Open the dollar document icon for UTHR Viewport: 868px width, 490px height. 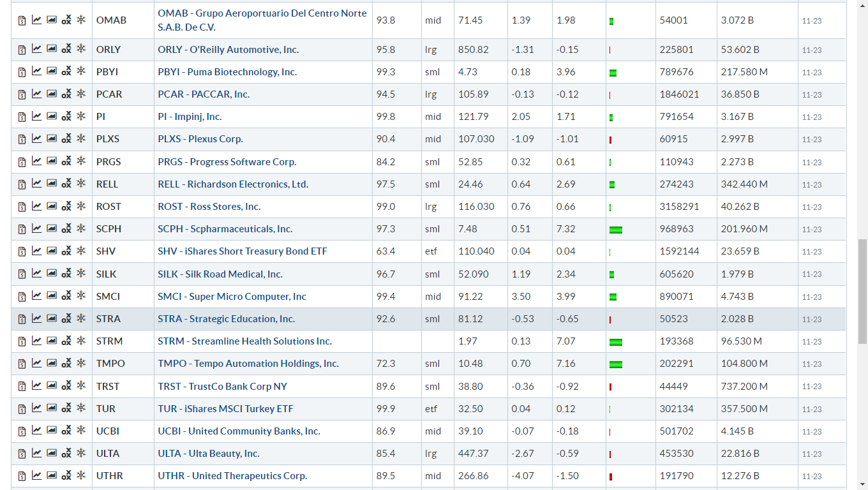(x=22, y=476)
